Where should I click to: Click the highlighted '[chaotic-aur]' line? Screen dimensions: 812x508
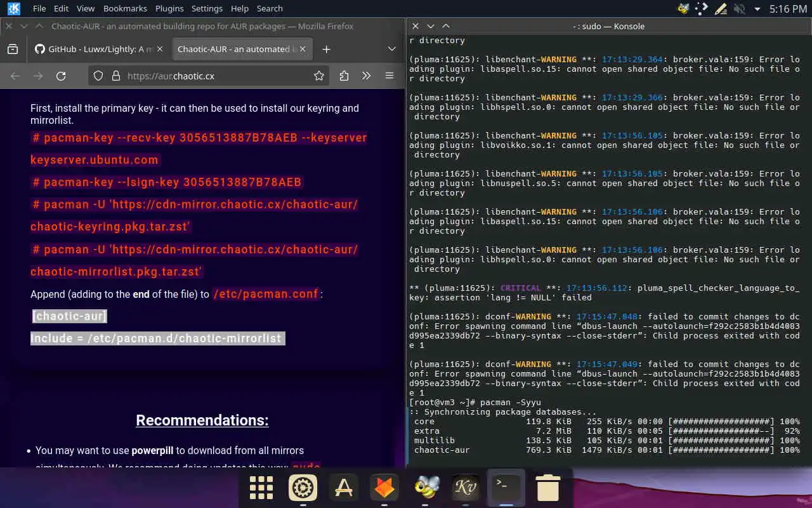pyautogui.click(x=70, y=316)
